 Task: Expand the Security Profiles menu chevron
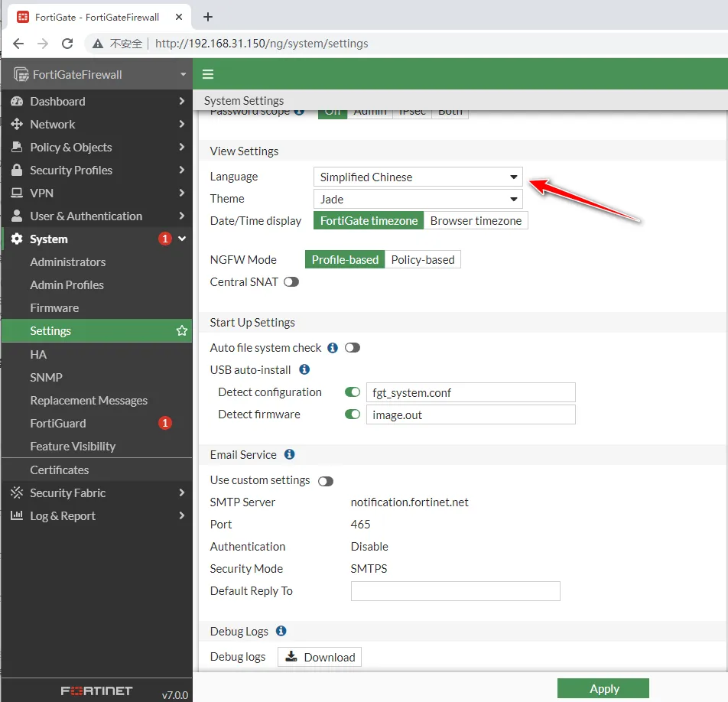coord(181,170)
